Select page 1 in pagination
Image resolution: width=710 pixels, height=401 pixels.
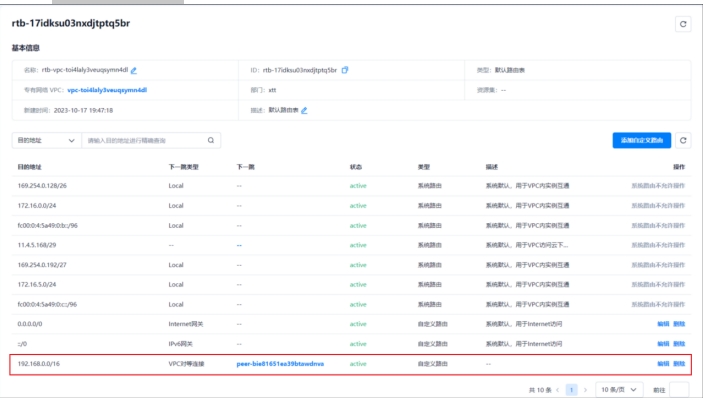[x=571, y=390]
